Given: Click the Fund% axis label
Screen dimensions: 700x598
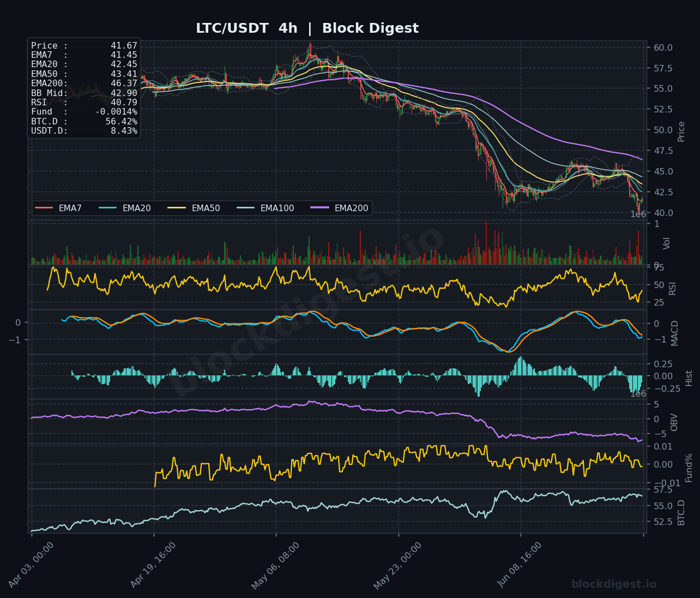Looking at the screenshot, I should tap(689, 468).
